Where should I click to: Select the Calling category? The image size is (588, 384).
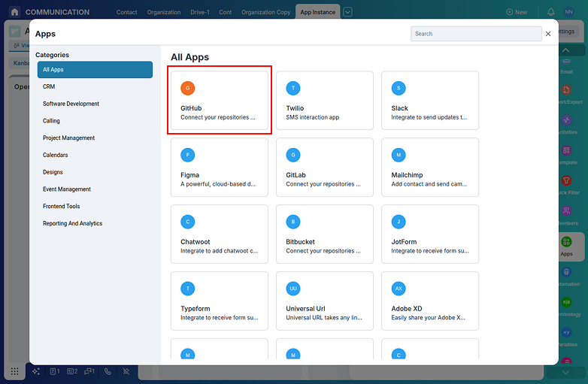95,121
